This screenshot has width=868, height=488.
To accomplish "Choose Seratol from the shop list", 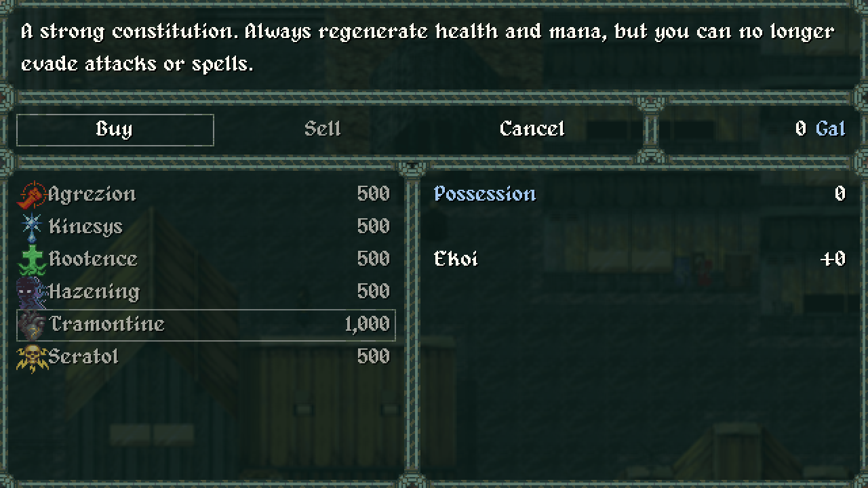I will (x=83, y=357).
